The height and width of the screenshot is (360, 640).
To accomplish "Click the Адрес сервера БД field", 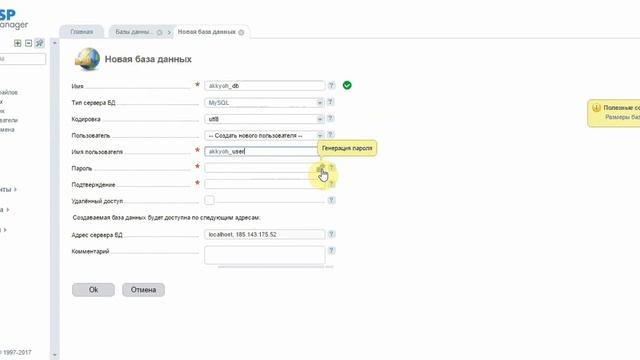I will coord(264,234).
